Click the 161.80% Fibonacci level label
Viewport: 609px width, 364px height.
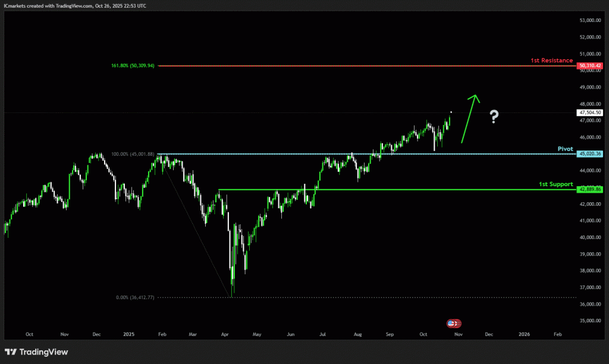tap(133, 65)
